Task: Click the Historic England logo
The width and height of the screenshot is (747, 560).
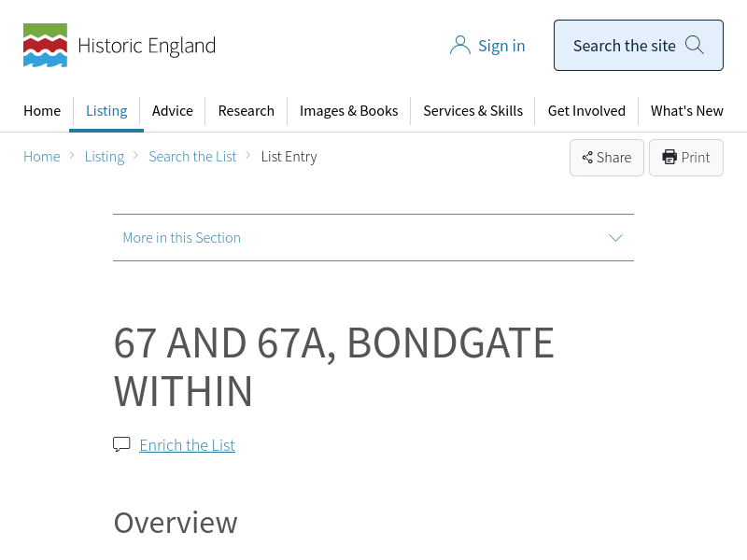Action: (119, 45)
